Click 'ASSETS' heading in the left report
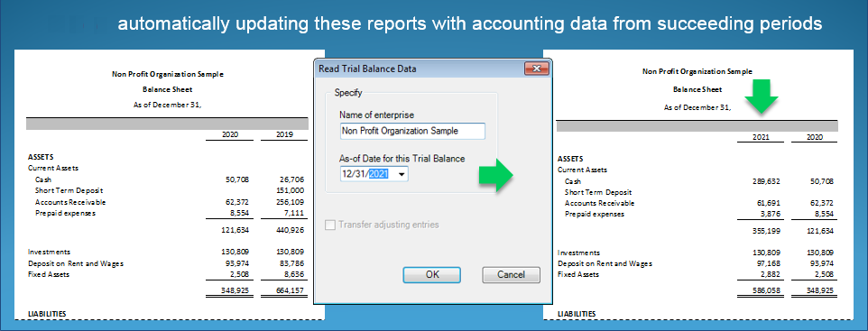 (x=41, y=157)
